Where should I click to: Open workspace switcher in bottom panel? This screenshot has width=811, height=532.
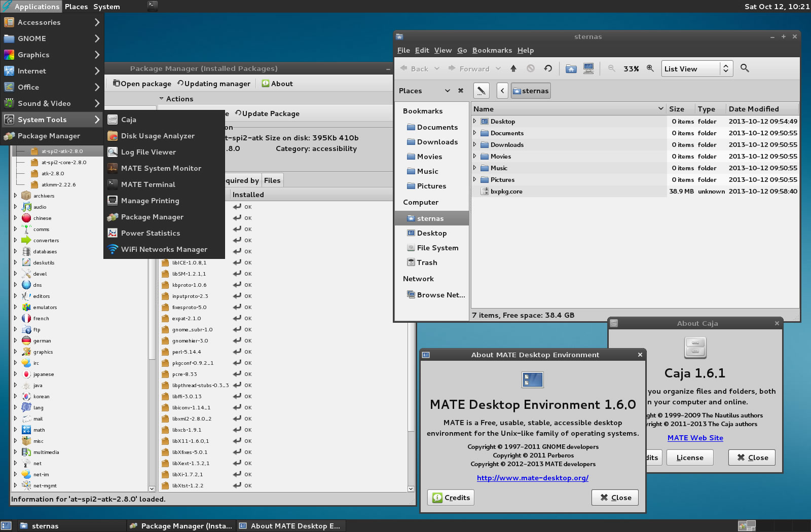pyautogui.click(x=747, y=526)
